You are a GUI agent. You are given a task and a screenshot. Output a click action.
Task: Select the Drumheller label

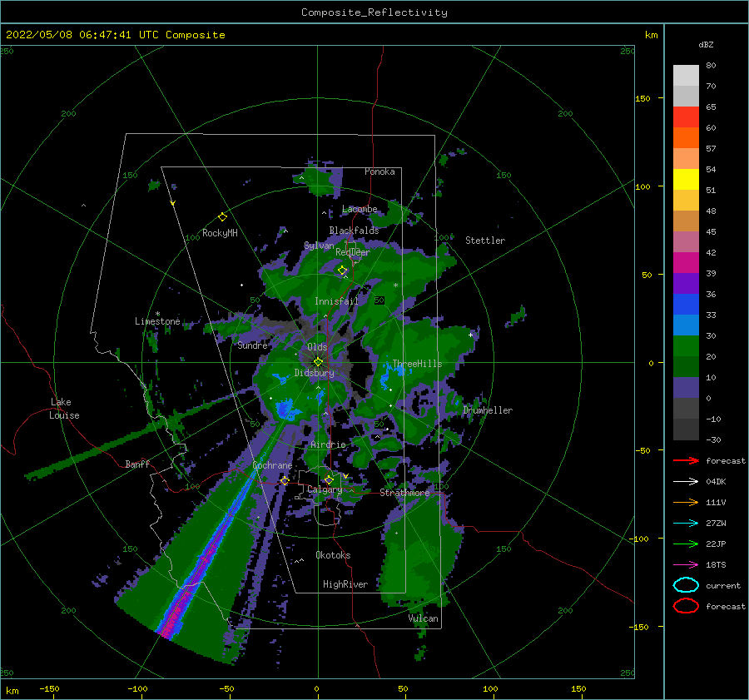(x=488, y=410)
